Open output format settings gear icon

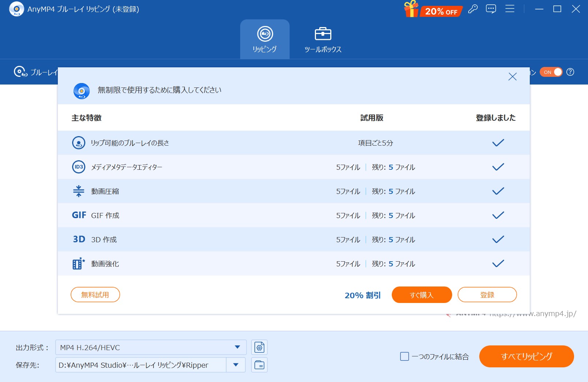(259, 347)
